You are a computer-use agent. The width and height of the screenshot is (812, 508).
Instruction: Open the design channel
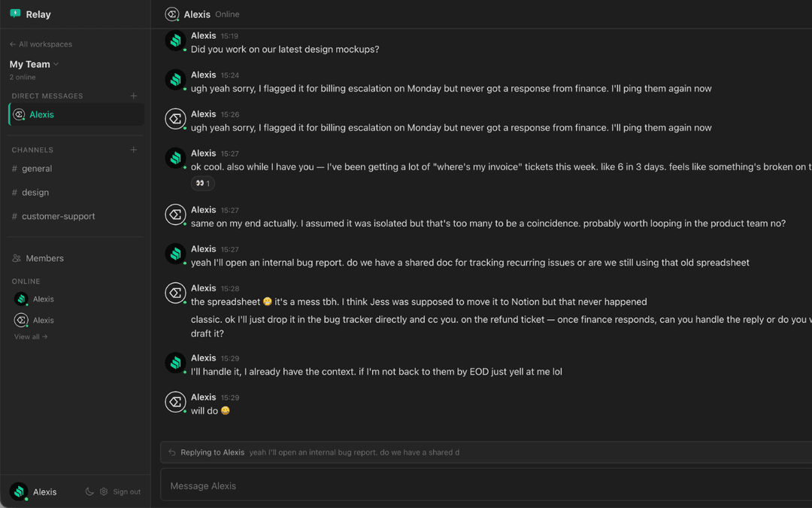click(x=33, y=192)
